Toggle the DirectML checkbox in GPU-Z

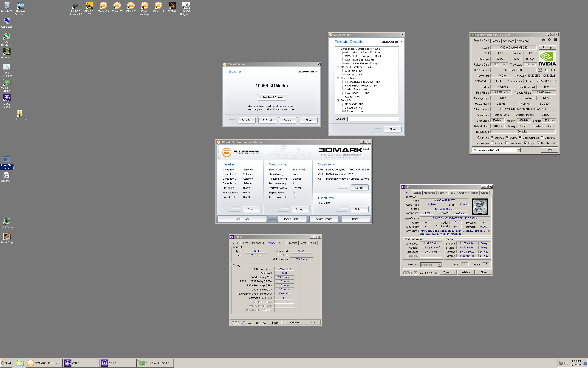point(542,138)
